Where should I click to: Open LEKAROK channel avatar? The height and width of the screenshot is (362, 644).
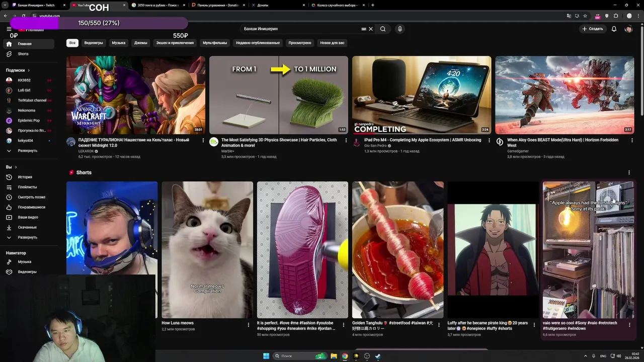(71, 142)
